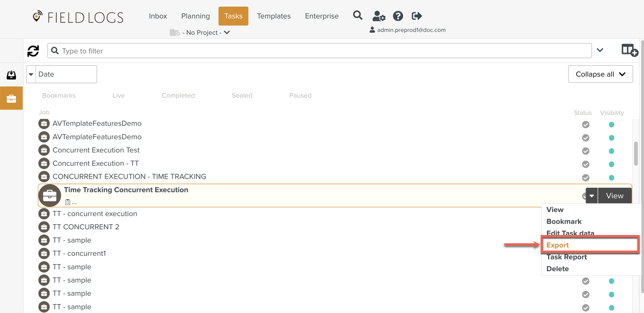Expand the No Project dropdown
Screen dimensions: 644x313
coord(204,33)
